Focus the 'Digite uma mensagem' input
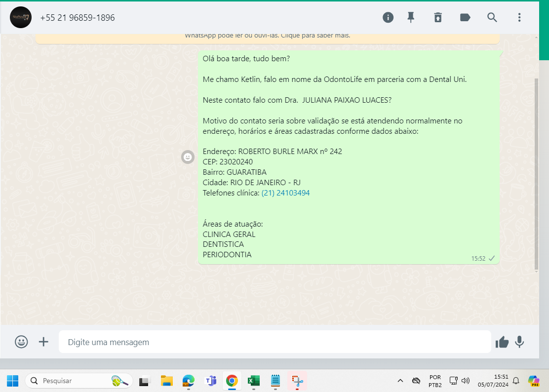 (275, 342)
